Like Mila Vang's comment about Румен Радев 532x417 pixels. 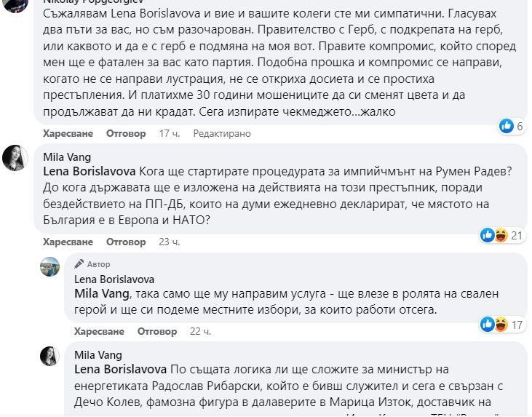pyautogui.click(x=68, y=242)
